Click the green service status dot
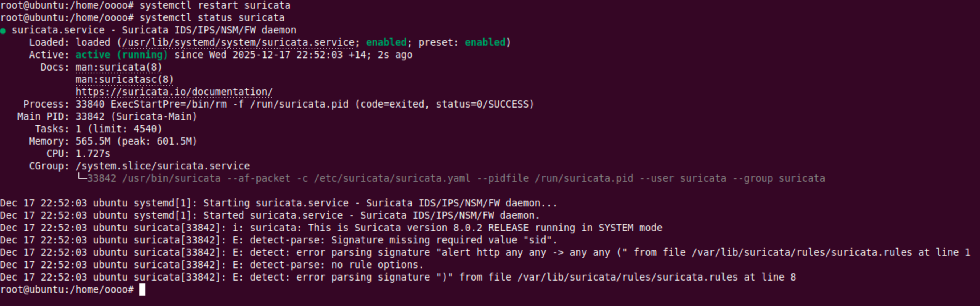The image size is (980, 306). [x=3, y=31]
